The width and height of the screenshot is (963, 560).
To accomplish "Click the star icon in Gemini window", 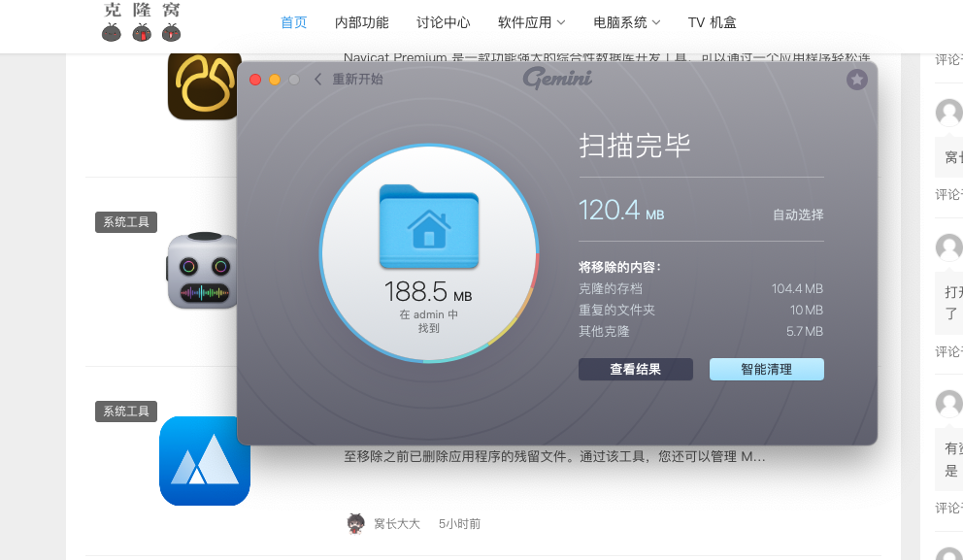I will pos(857,80).
